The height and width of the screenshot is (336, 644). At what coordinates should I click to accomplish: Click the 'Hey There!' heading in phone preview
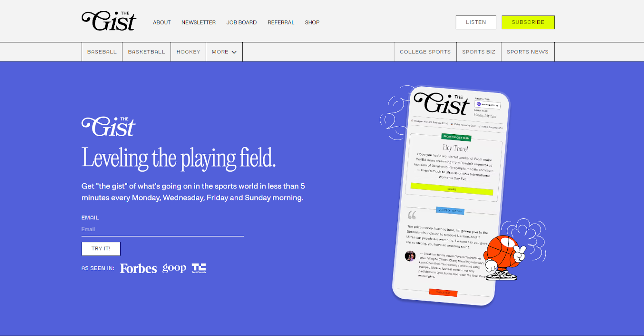tap(455, 148)
